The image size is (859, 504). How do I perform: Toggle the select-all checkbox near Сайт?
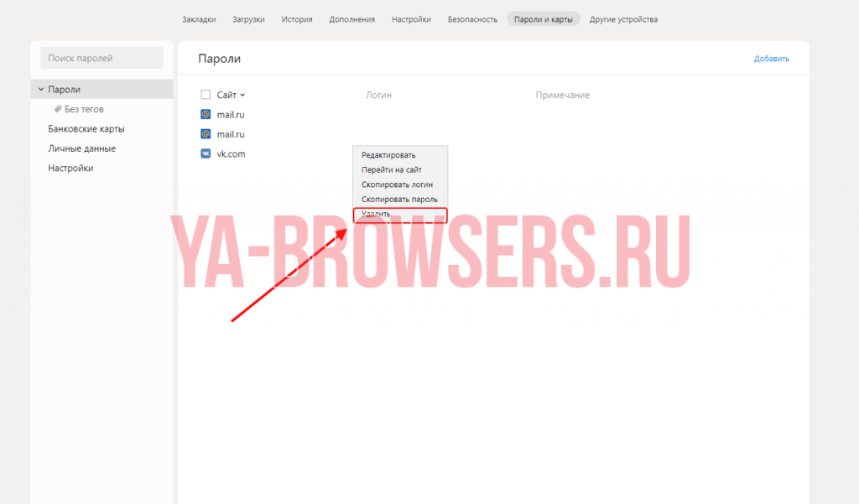(x=206, y=95)
